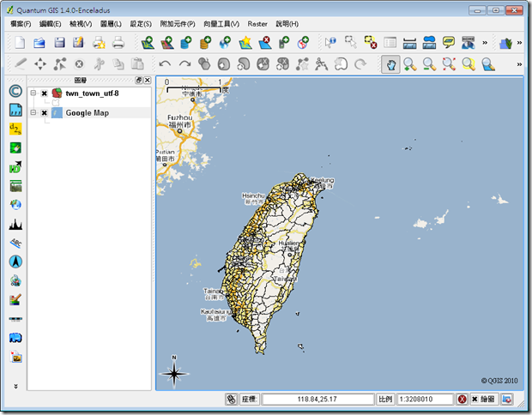Screen dimensions: 532x415
Task: Click the coordinate field showing 118.84,25.17
Action: pyautogui.click(x=317, y=400)
